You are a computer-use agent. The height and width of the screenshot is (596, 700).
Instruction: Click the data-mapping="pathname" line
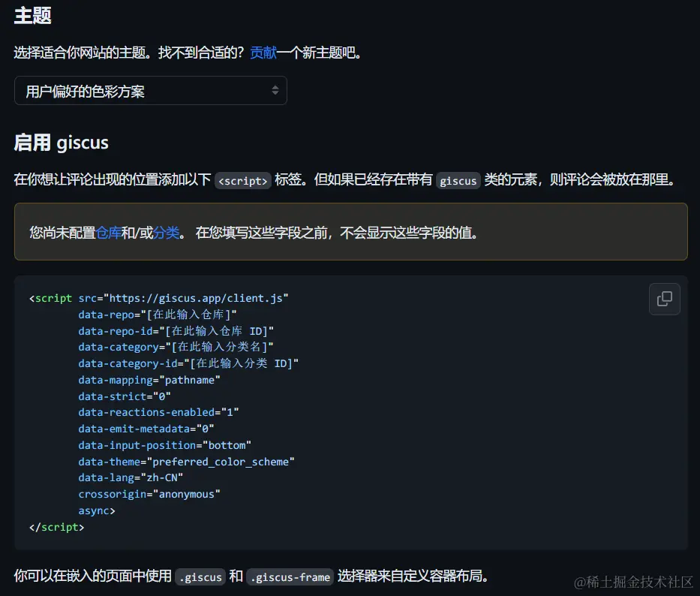[149, 381]
